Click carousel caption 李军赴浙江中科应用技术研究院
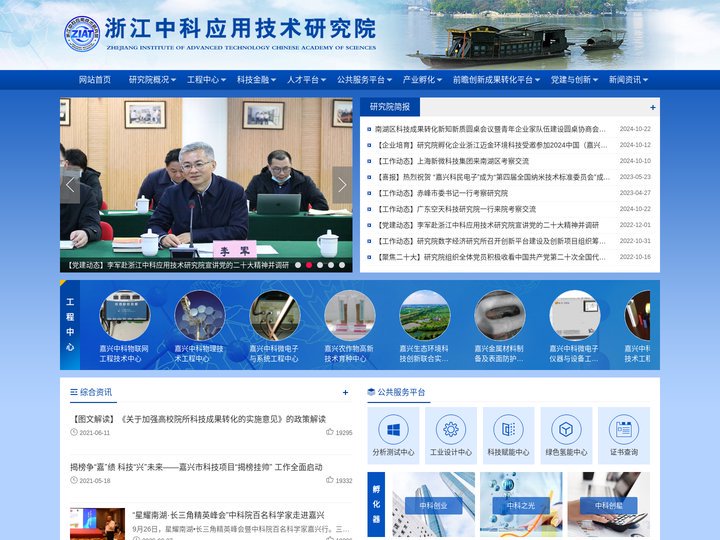The width and height of the screenshot is (720, 540). 178,265
